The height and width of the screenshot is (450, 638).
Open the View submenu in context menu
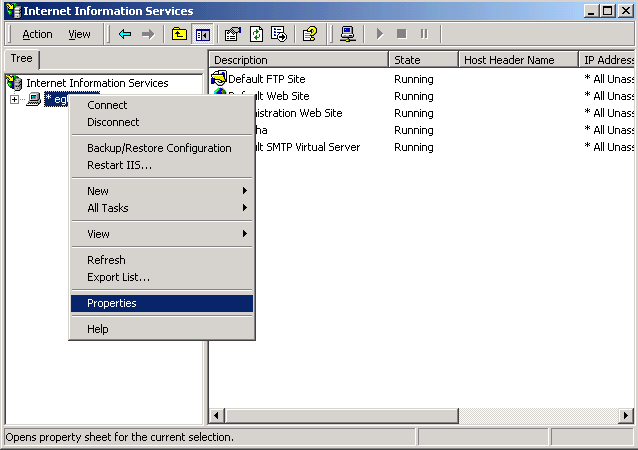click(x=162, y=234)
